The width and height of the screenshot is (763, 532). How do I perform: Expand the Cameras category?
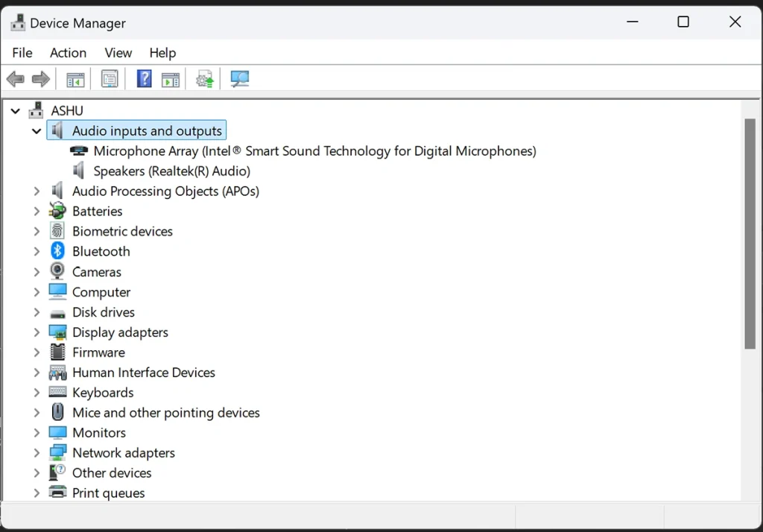[37, 272]
